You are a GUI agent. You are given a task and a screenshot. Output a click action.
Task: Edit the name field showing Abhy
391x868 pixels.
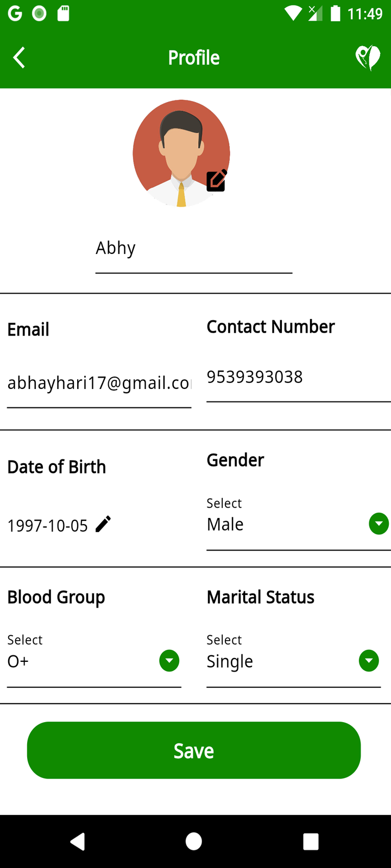click(x=193, y=248)
